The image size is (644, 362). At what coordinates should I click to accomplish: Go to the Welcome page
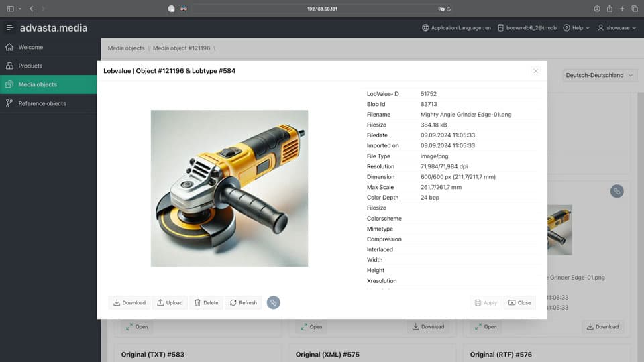tap(48, 47)
